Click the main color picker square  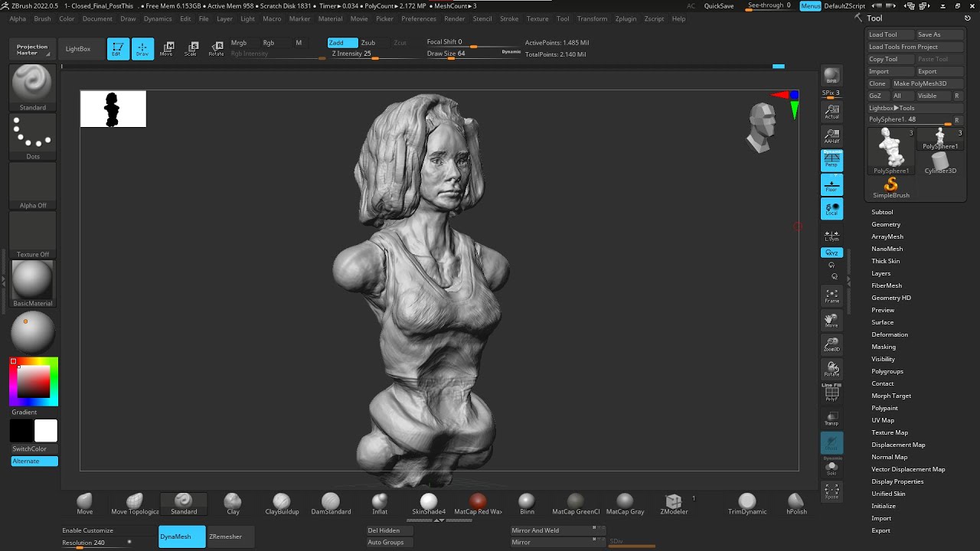[x=34, y=381]
